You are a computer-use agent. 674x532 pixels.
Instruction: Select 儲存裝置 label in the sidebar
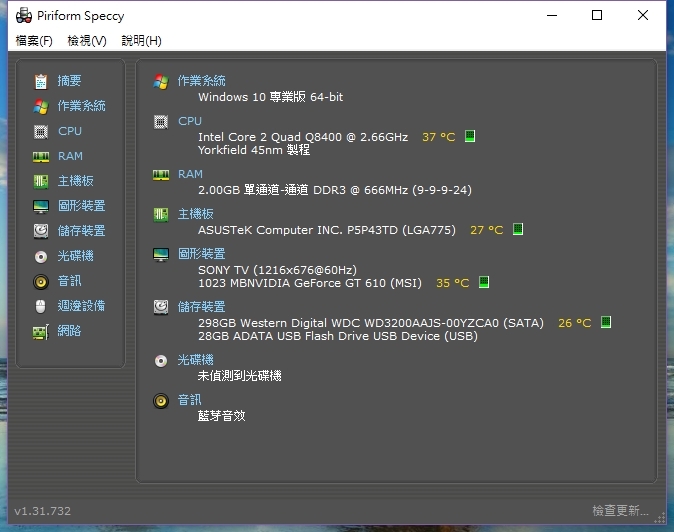(x=82, y=231)
